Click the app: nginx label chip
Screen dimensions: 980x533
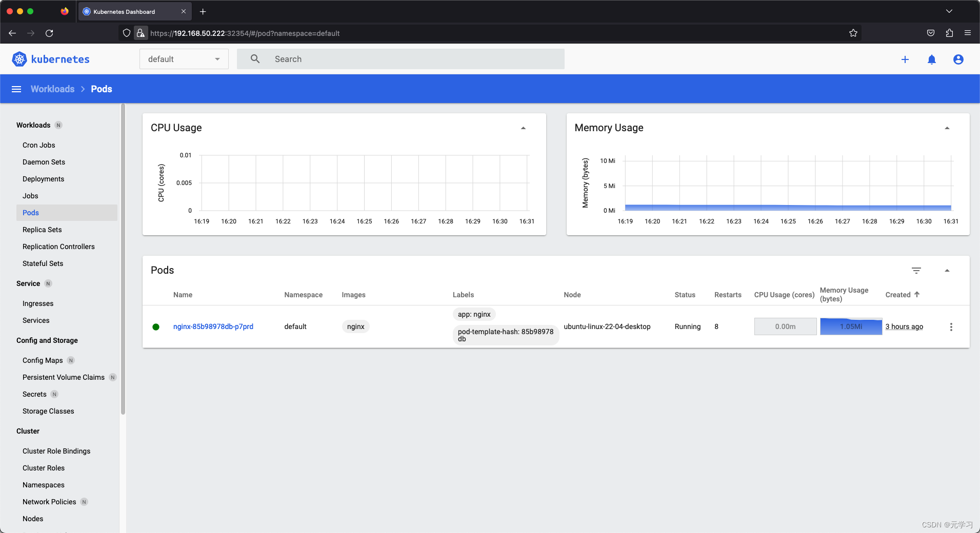474,314
